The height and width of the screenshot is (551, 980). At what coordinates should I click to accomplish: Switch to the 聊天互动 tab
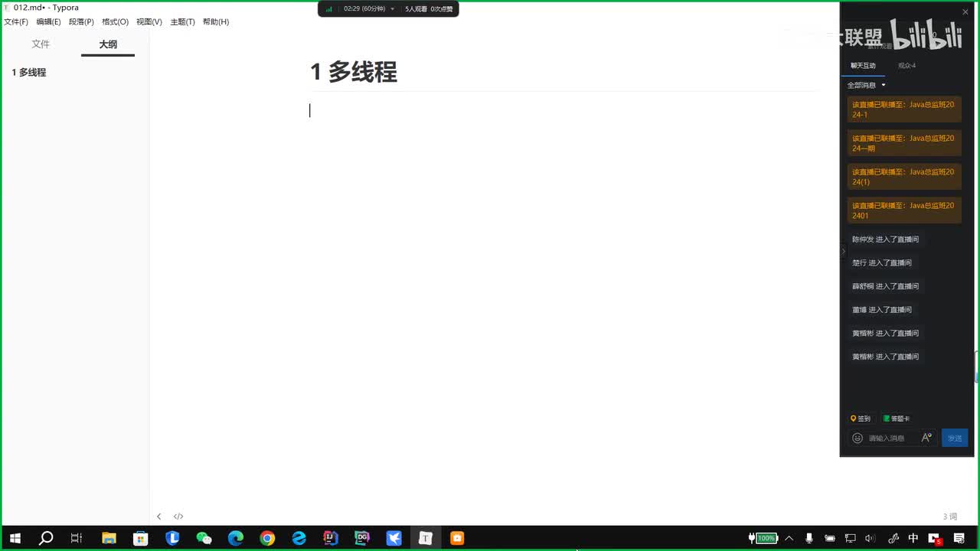click(863, 66)
